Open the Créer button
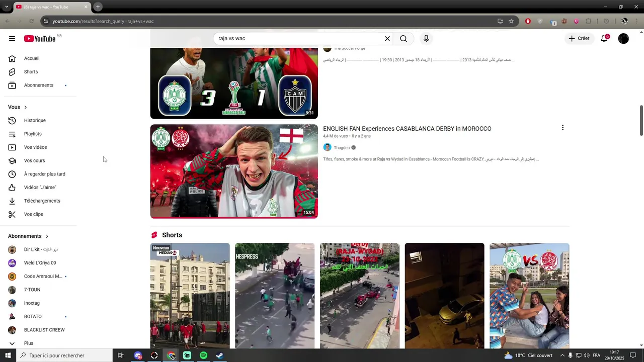The height and width of the screenshot is (362, 644). click(579, 39)
